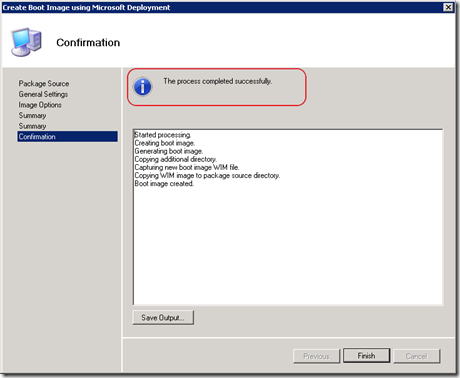
Task: Select General Settings wizard step
Action: (x=43, y=94)
